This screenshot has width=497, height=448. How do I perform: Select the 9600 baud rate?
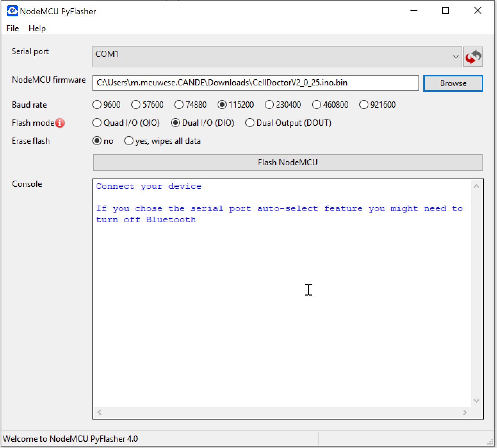click(x=107, y=105)
